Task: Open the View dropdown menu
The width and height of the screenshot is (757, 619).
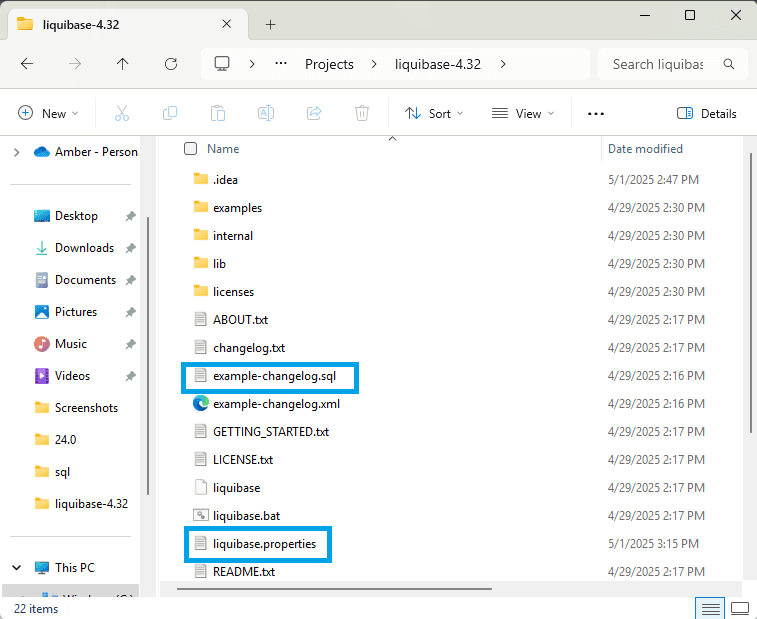Action: pos(522,114)
